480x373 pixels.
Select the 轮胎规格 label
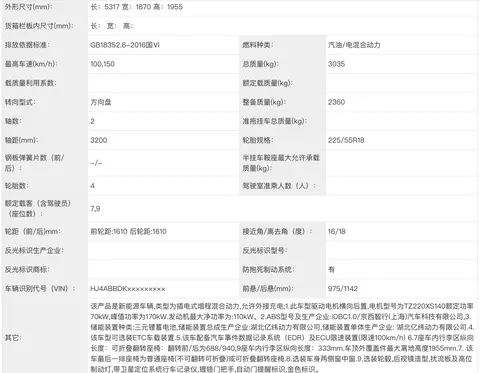click(x=258, y=140)
